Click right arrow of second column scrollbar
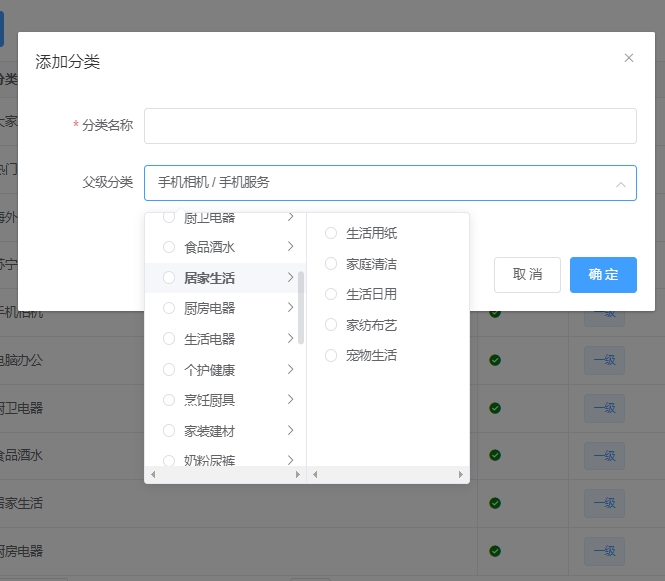The height and width of the screenshot is (581, 665). [461, 475]
